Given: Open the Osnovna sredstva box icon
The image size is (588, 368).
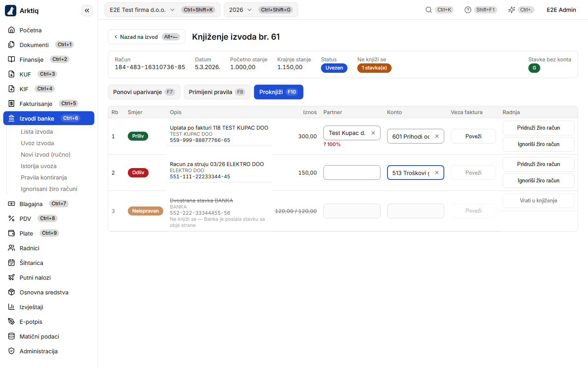Looking at the screenshot, I should click(x=11, y=292).
